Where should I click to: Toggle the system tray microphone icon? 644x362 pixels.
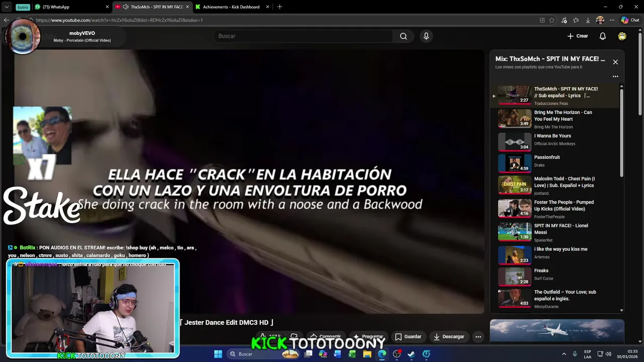pyautogui.click(x=575, y=354)
